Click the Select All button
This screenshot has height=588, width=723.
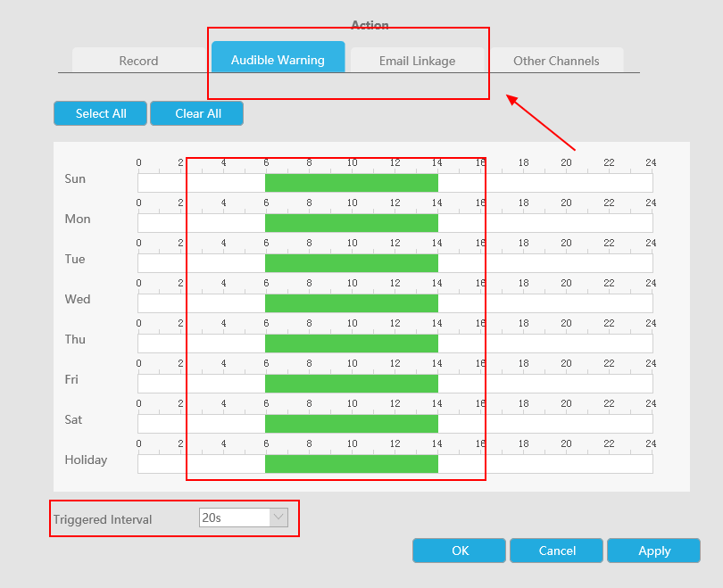tap(101, 113)
